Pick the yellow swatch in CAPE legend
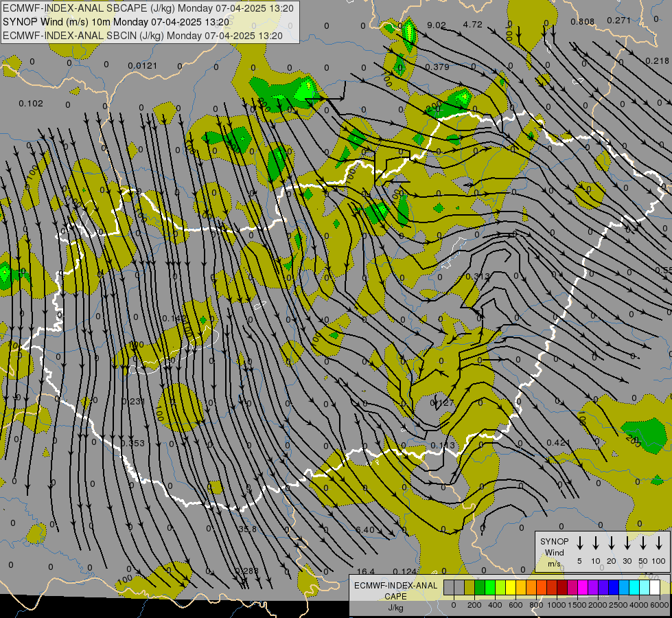Screen dimensions: 672x618 tap(511, 587)
